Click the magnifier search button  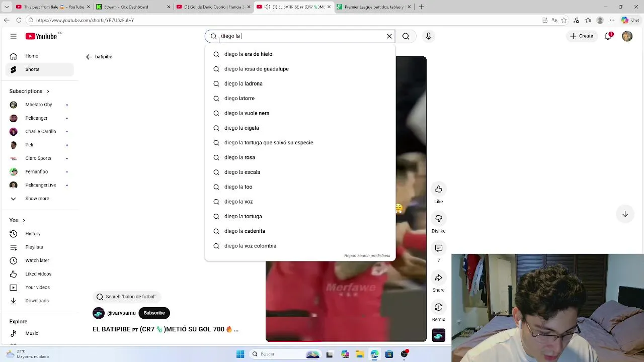click(406, 36)
